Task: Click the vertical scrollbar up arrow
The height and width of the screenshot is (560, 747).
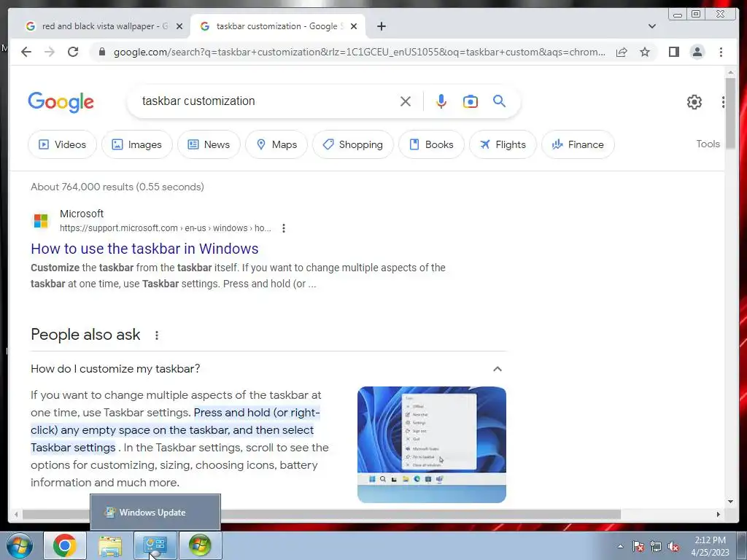Action: click(x=730, y=72)
